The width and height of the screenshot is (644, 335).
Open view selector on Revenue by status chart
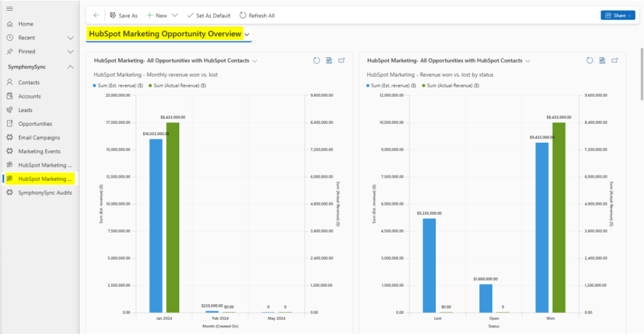pyautogui.click(x=528, y=61)
